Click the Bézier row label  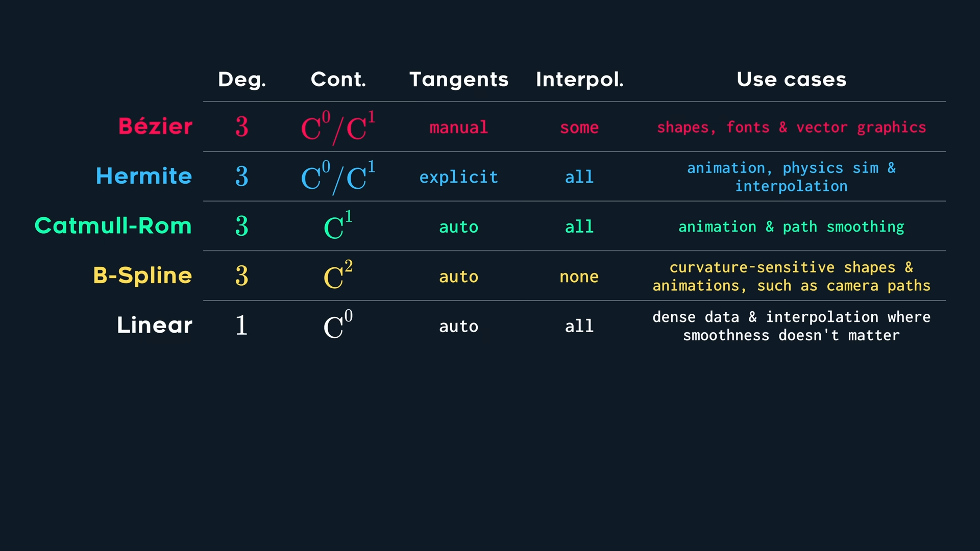tap(155, 126)
